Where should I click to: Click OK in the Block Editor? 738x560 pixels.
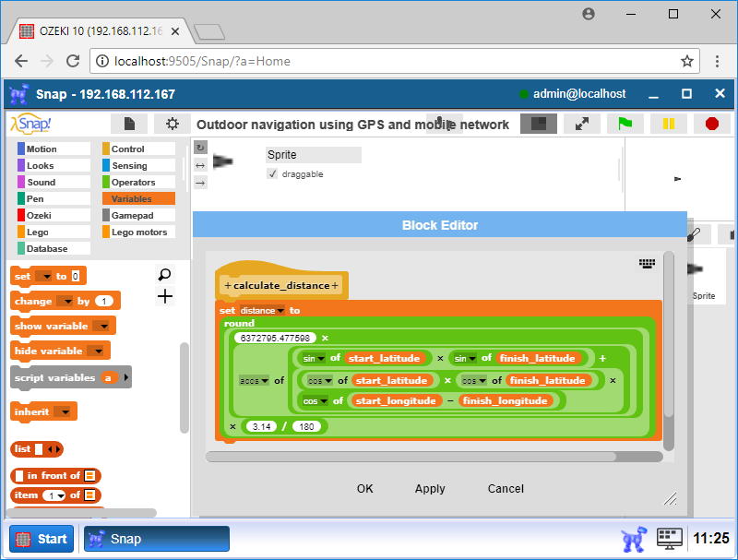click(364, 489)
